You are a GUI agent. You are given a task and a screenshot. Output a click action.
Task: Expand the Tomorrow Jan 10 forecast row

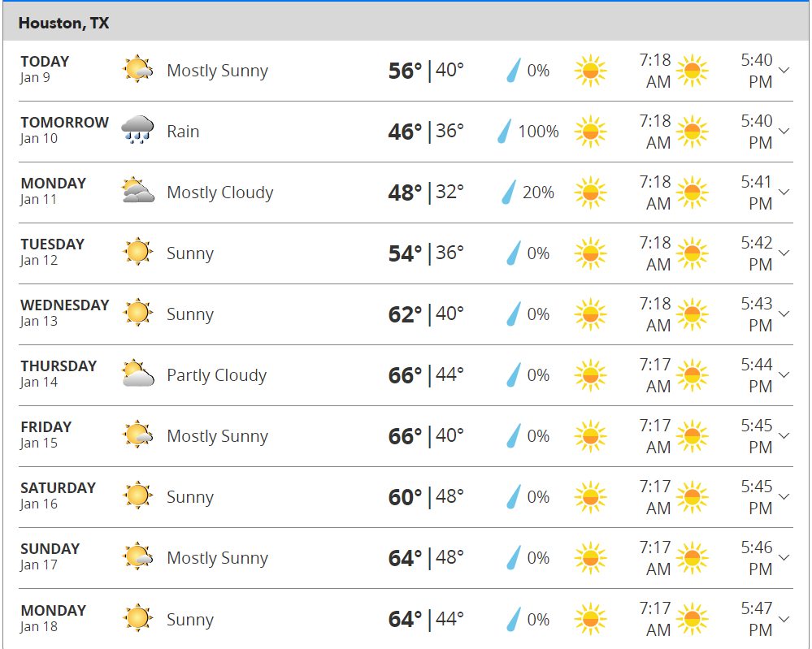pyautogui.click(x=784, y=131)
